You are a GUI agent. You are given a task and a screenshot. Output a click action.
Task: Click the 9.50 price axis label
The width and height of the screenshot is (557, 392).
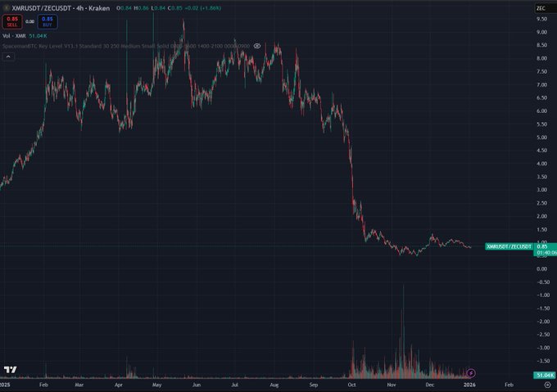[541, 19]
